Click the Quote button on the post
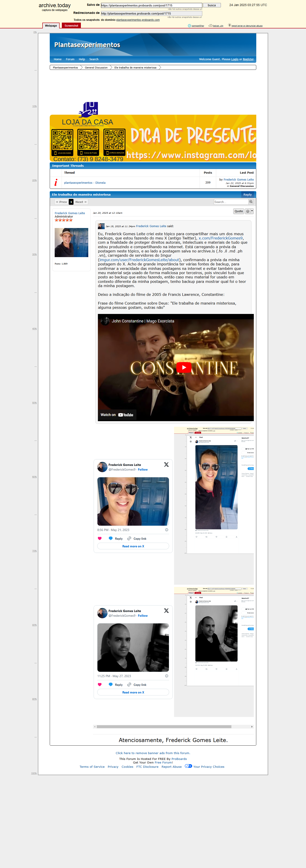The image size is (306, 868). coord(239,211)
